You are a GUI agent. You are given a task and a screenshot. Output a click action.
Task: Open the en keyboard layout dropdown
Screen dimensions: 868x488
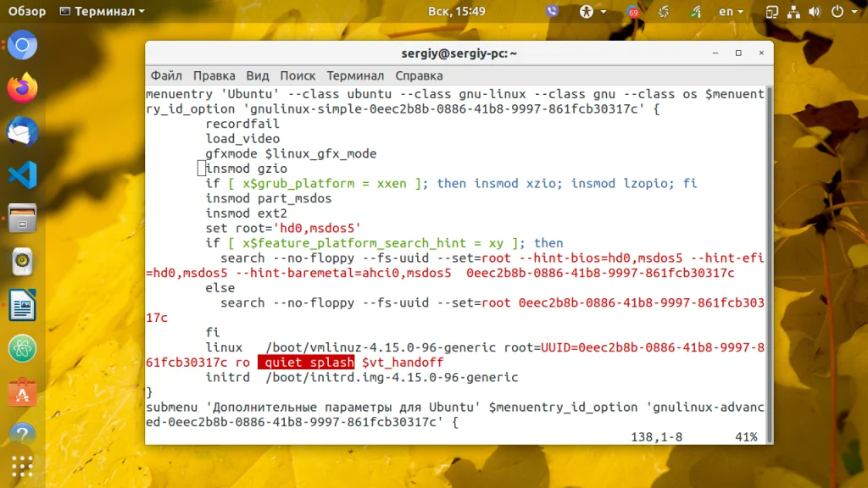tap(731, 11)
